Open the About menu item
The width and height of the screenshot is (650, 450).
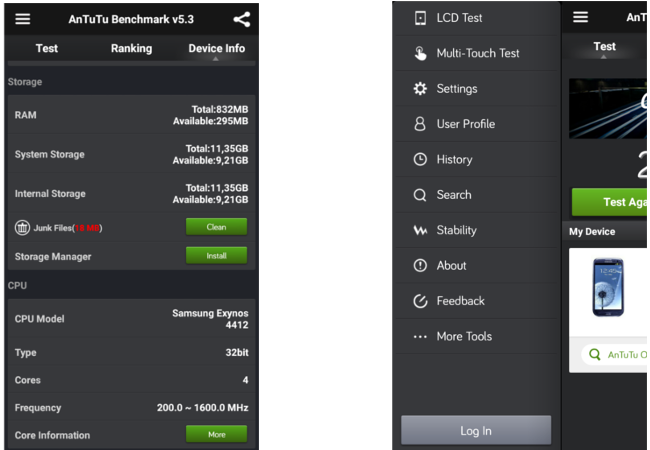tap(475, 266)
